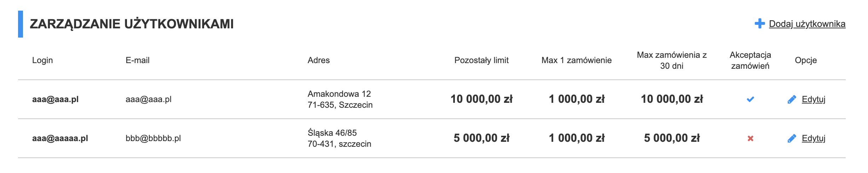Click the email bbb@bbbbb.pl
The height and width of the screenshot is (173, 868).
(153, 138)
